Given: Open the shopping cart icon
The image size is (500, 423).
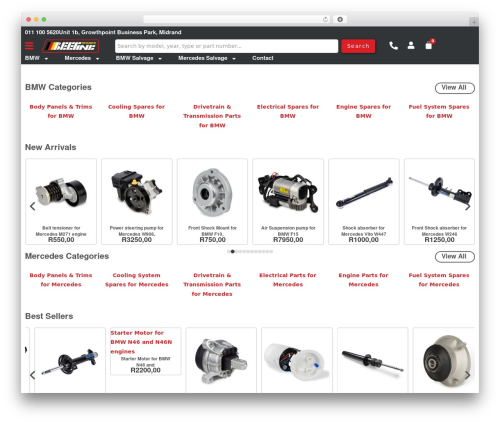Looking at the screenshot, I should [429, 45].
